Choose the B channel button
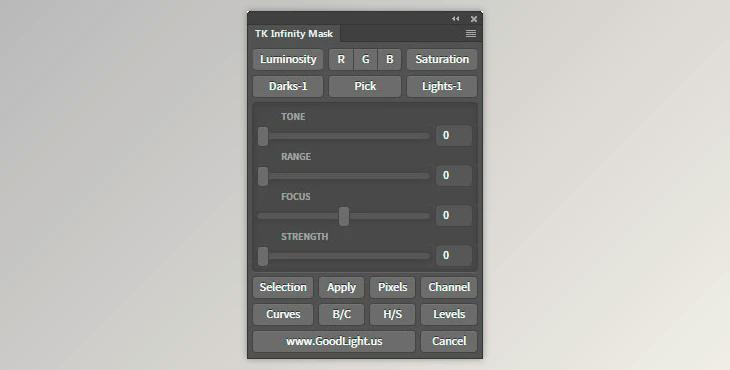This screenshot has height=370, width=730. click(x=389, y=60)
